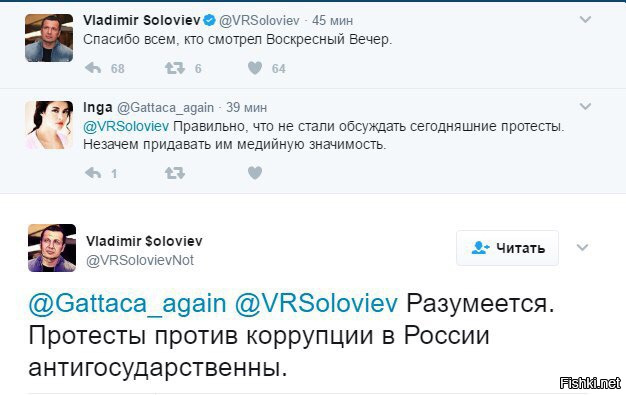This screenshot has width=626, height=395.
Task: Follow the account with Читать button
Action: tap(507, 248)
